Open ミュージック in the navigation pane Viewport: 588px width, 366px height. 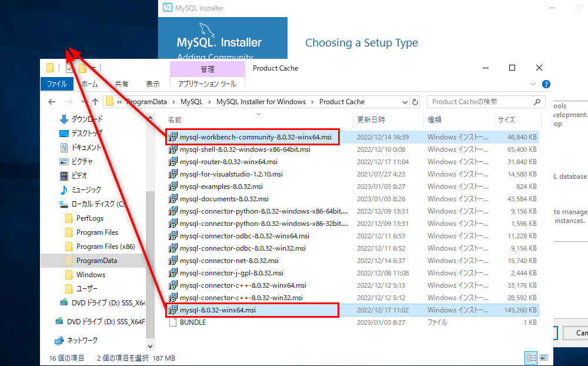point(86,190)
